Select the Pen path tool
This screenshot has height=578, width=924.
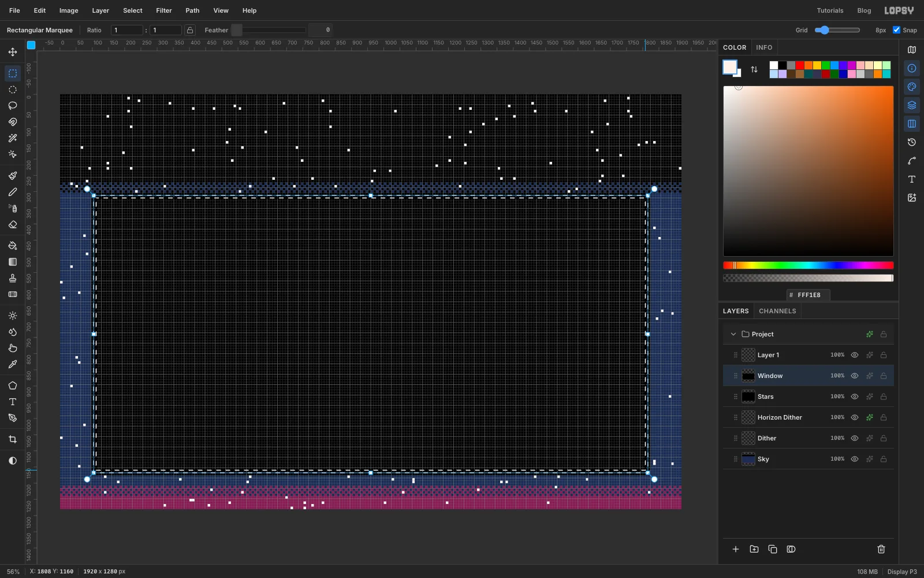(13, 418)
